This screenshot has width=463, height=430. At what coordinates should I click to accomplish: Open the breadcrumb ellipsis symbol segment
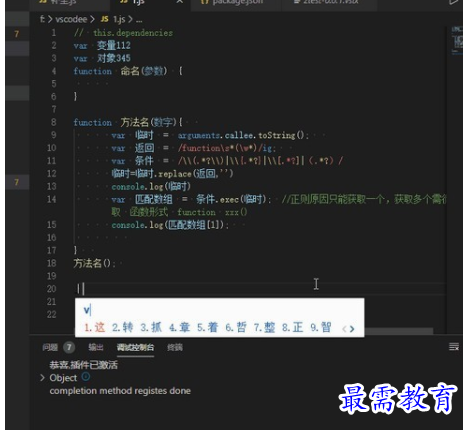pos(139,20)
